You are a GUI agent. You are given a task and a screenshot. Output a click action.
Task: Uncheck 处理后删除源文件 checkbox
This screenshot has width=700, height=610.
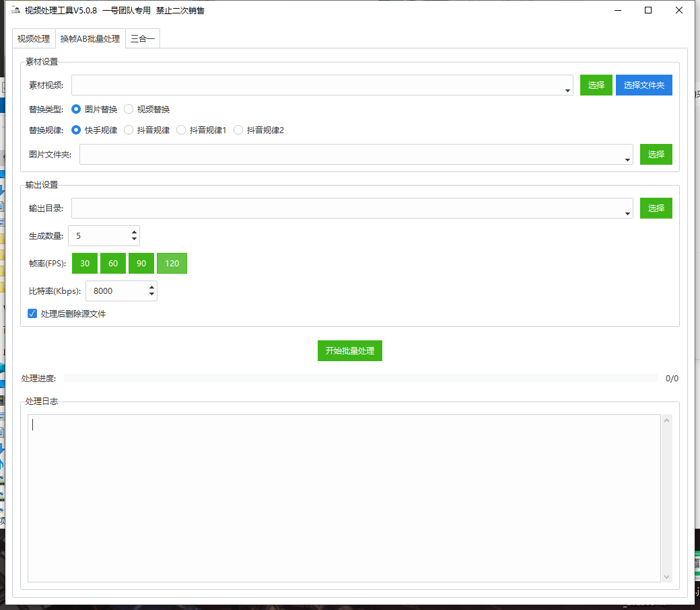(x=32, y=313)
